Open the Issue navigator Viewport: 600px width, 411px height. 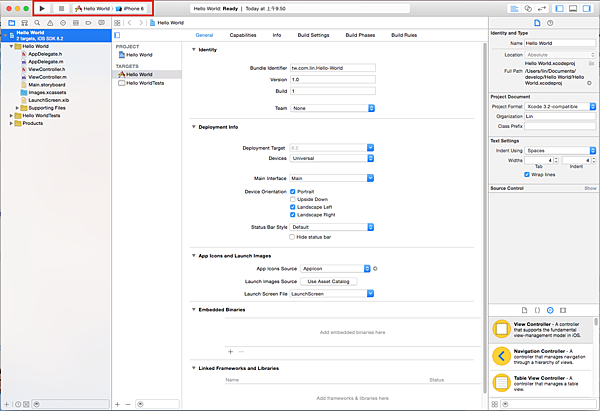pyautogui.click(x=50, y=23)
